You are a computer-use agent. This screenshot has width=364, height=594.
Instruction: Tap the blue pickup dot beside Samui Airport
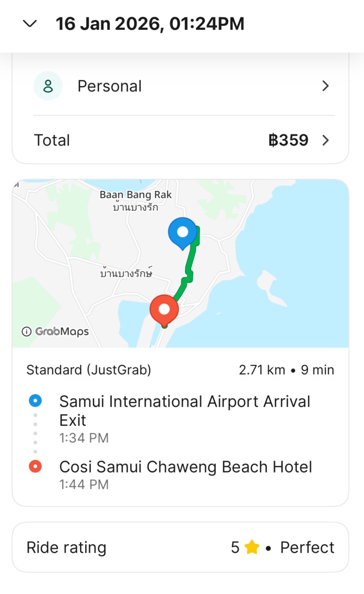tap(35, 401)
